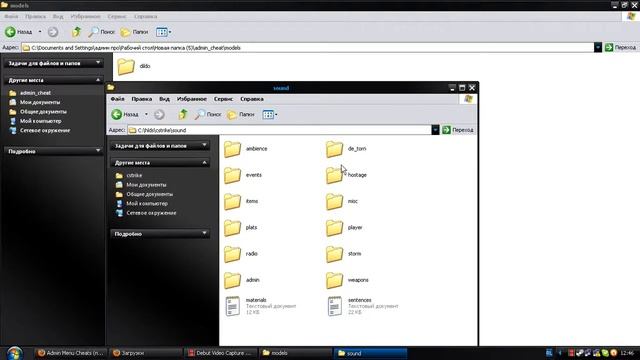Open the events folder

(x=243, y=175)
